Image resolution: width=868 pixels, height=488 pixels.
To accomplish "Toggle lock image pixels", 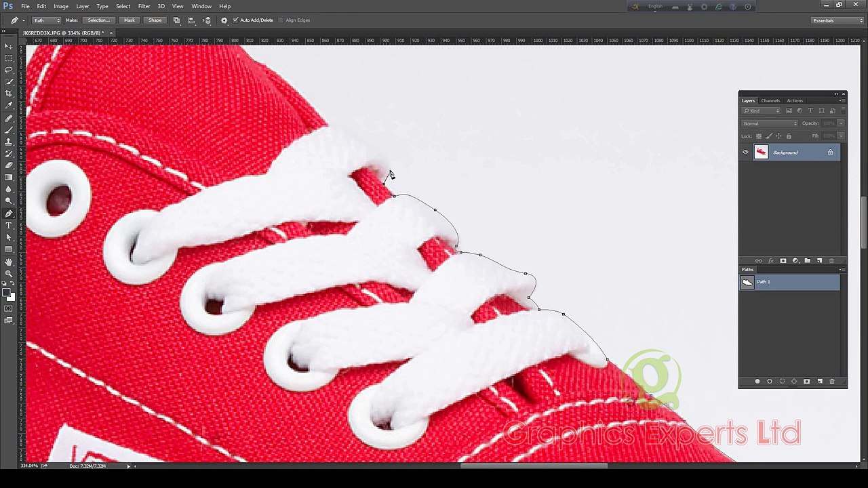I will (769, 136).
